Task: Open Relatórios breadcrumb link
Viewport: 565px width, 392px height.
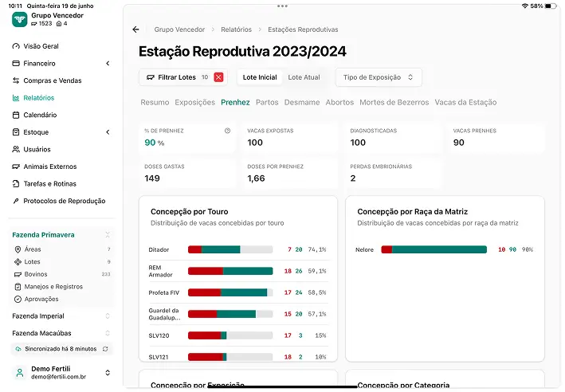Action: [x=237, y=29]
